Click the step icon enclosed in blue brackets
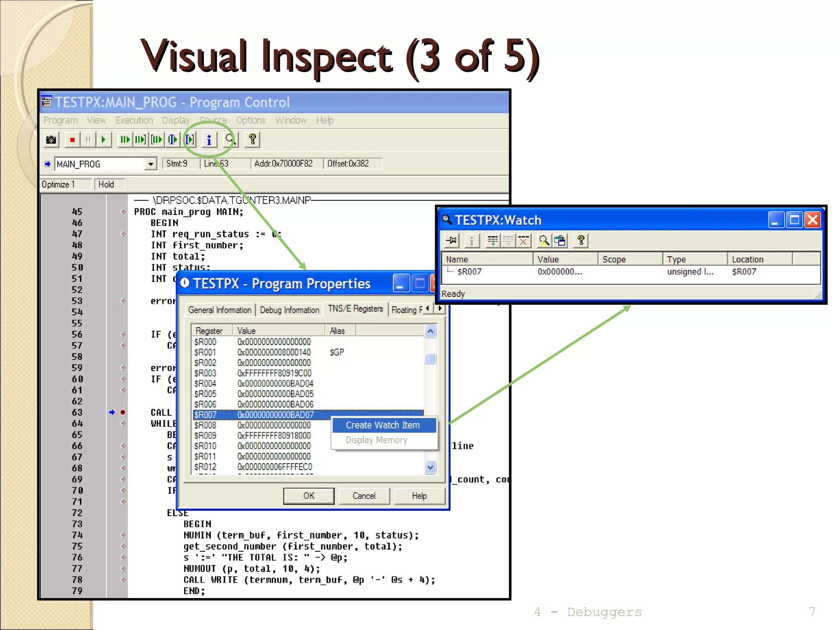 point(189,140)
